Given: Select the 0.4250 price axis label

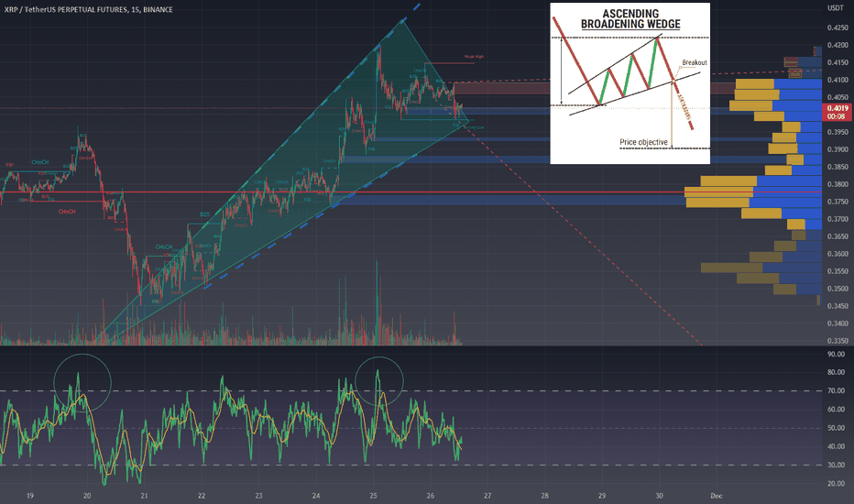Looking at the screenshot, I should click(x=838, y=27).
